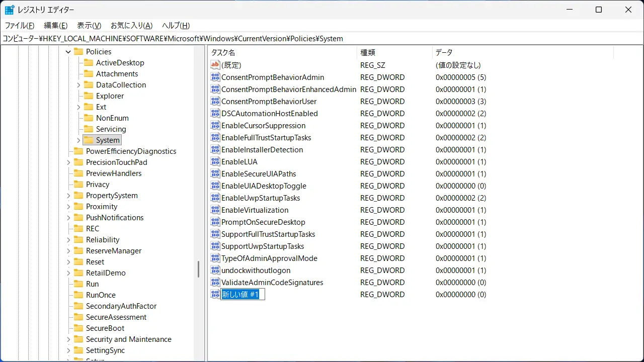The width and height of the screenshot is (644, 362).
Task: Open the ヘルプ(H) menu
Action: 176,25
